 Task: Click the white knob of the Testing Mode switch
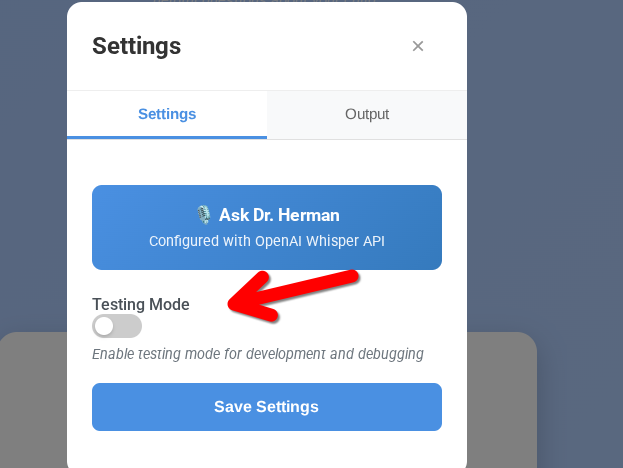click(x=104, y=327)
